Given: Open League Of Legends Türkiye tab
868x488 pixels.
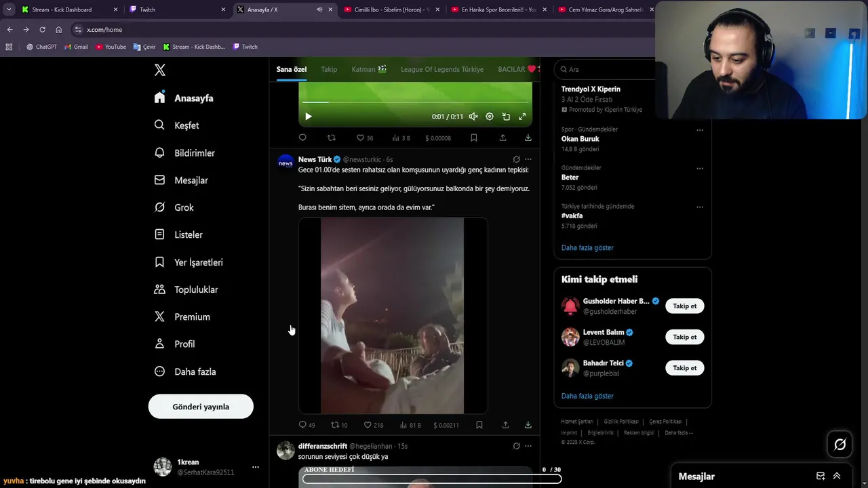Looking at the screenshot, I should coord(442,69).
